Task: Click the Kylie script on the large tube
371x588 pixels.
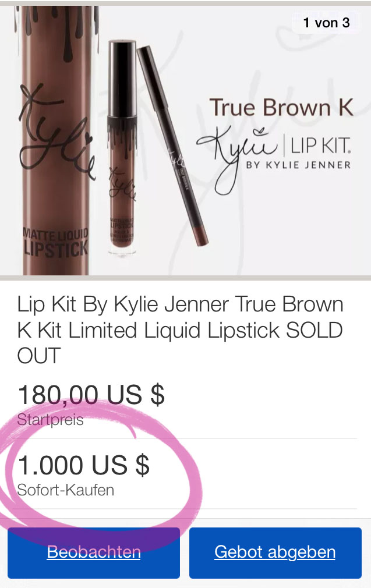Action: (56, 131)
